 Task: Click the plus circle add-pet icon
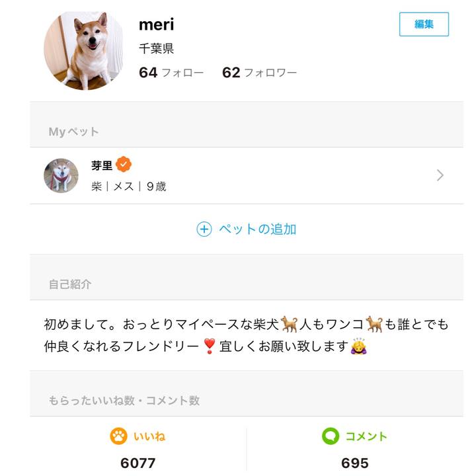pos(204,229)
